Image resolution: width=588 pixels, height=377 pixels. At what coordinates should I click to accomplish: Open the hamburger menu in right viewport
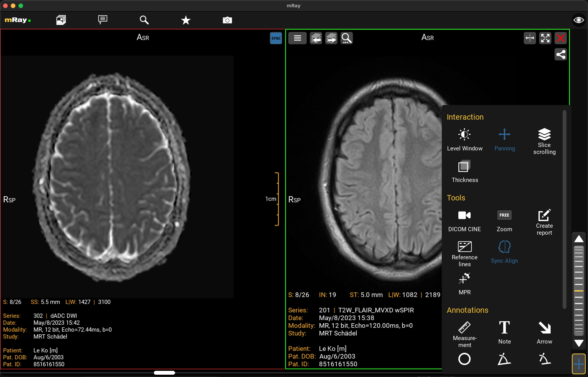click(x=297, y=38)
